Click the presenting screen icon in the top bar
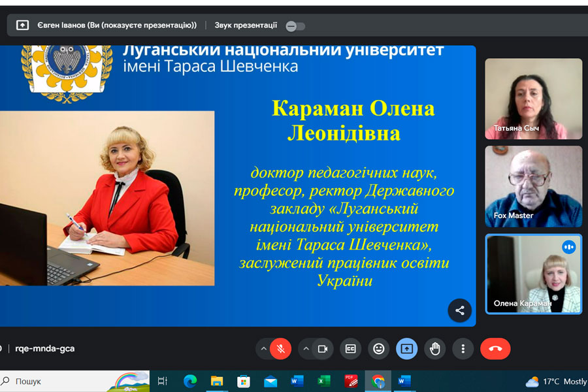588x392 pixels. tap(22, 25)
